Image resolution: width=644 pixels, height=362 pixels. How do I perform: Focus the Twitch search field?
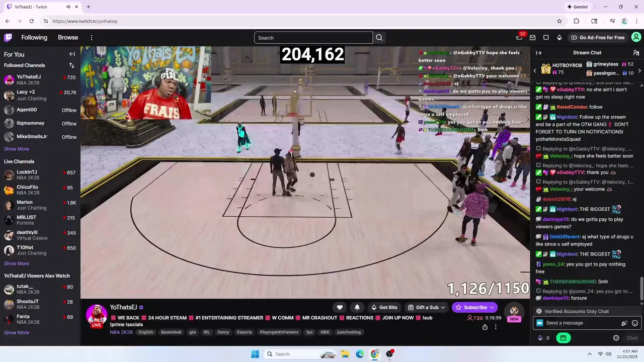pos(313,38)
